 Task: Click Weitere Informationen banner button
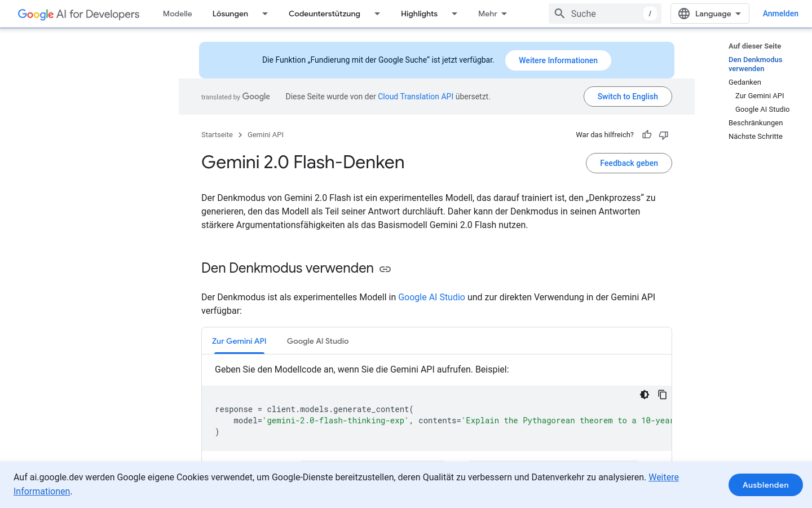click(x=558, y=60)
